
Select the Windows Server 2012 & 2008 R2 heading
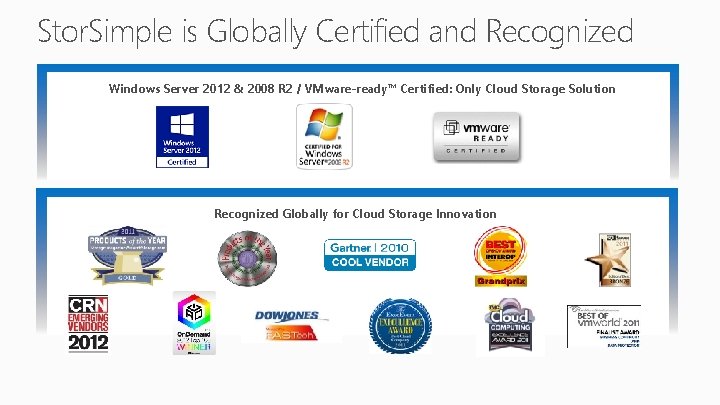click(362, 89)
